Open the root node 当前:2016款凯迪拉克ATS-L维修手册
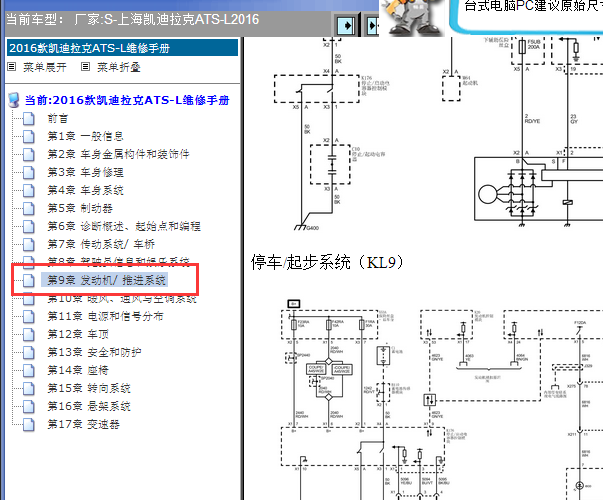The height and width of the screenshot is (500, 603). [127, 100]
